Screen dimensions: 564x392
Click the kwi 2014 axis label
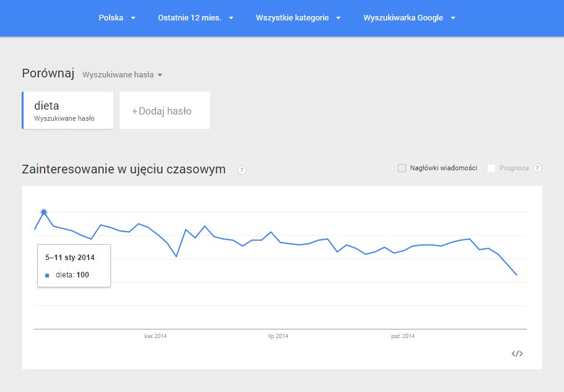156,336
